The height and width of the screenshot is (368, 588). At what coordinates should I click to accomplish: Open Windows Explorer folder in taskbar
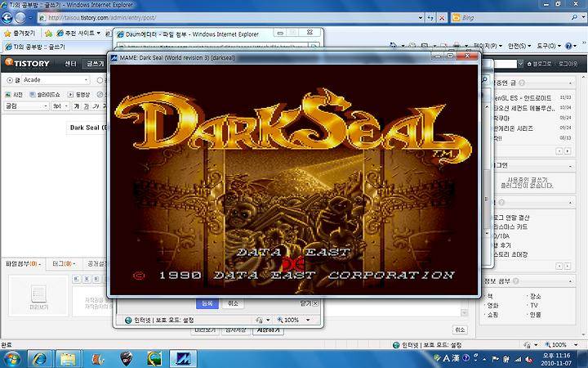[x=69, y=359]
